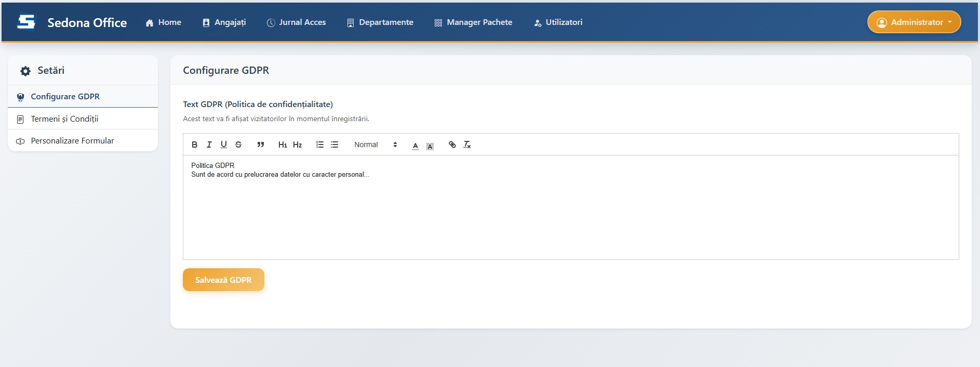The height and width of the screenshot is (367, 980).
Task: Toggle bold formatting in the editor toolbar
Action: [194, 145]
